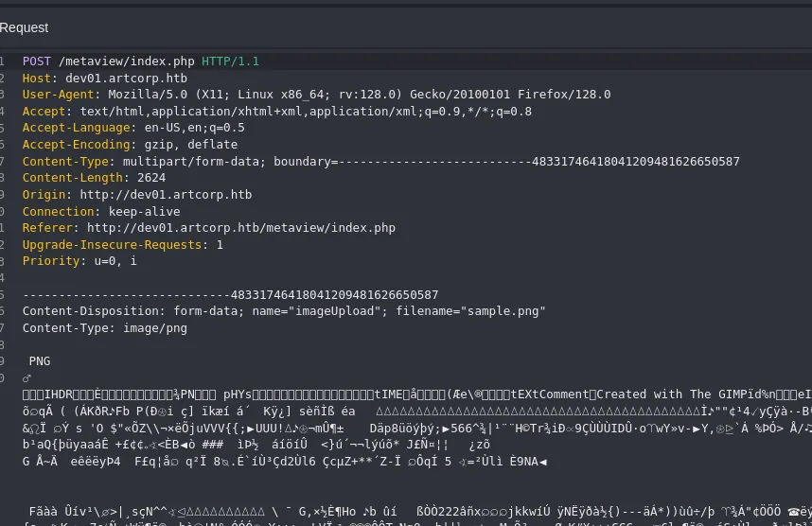812x526 pixels.
Task: Click the PNG magic bytes line
Action: pos(40,361)
